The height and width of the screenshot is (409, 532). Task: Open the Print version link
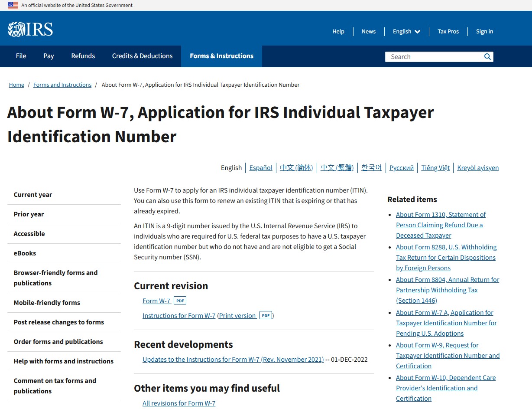point(237,315)
